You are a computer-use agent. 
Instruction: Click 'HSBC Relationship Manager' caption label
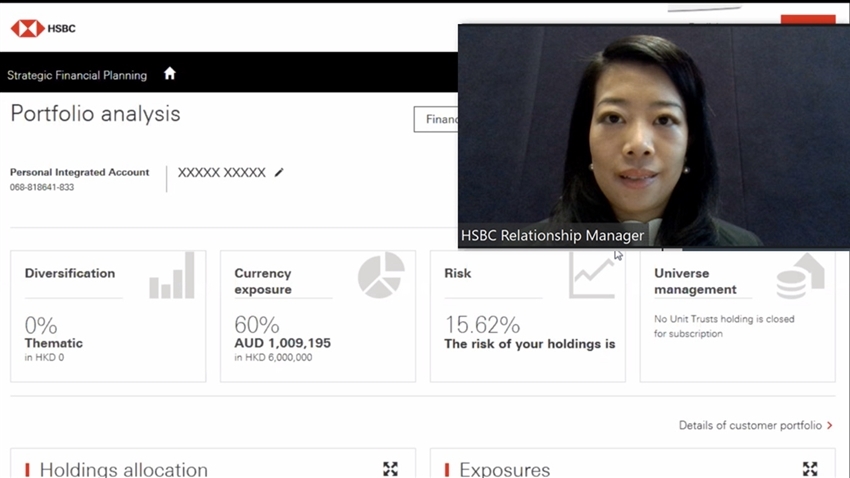(552, 235)
